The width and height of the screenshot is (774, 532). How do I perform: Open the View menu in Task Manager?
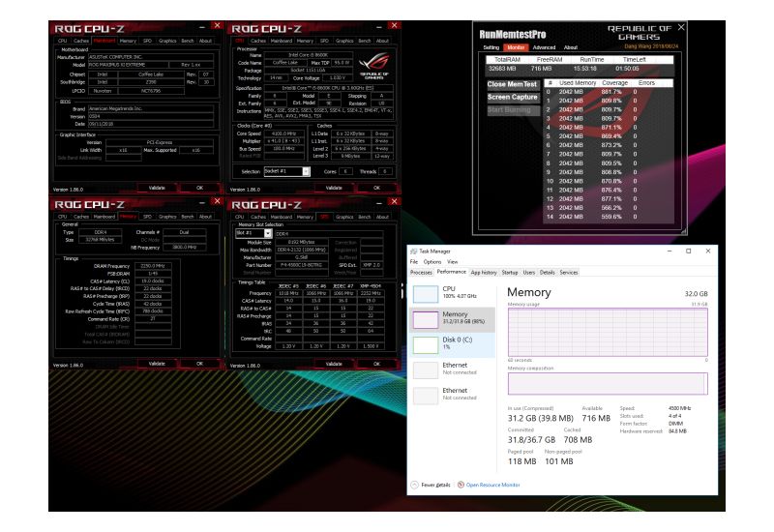452,261
